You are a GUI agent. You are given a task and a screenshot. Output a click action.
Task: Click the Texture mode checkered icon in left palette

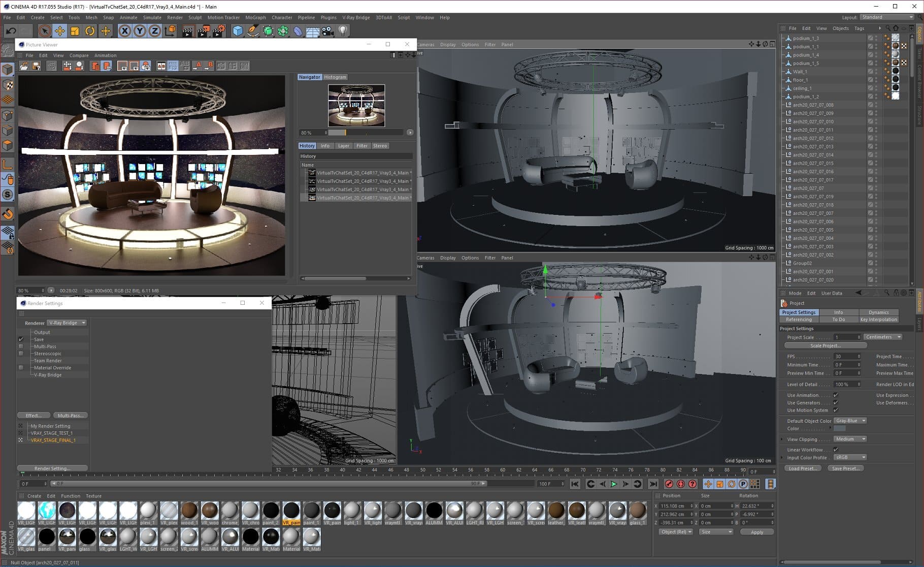(8, 84)
